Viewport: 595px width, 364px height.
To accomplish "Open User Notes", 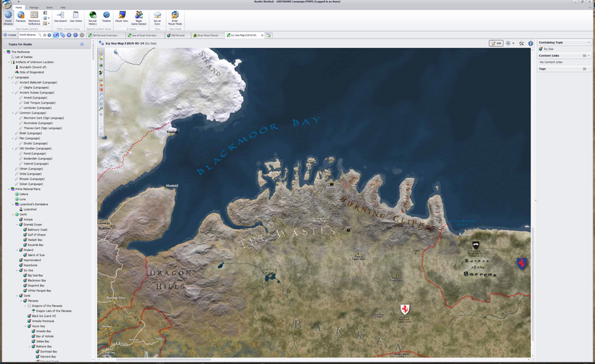I will point(75,17).
